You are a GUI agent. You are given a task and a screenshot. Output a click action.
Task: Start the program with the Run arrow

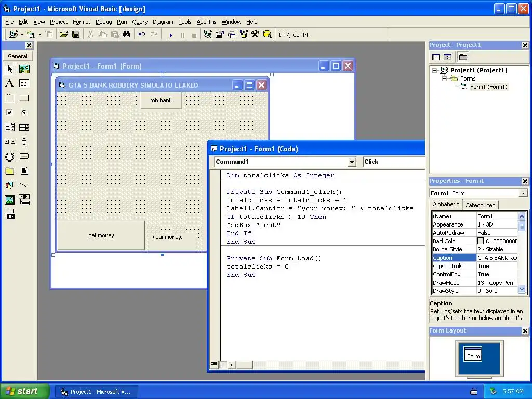171,35
